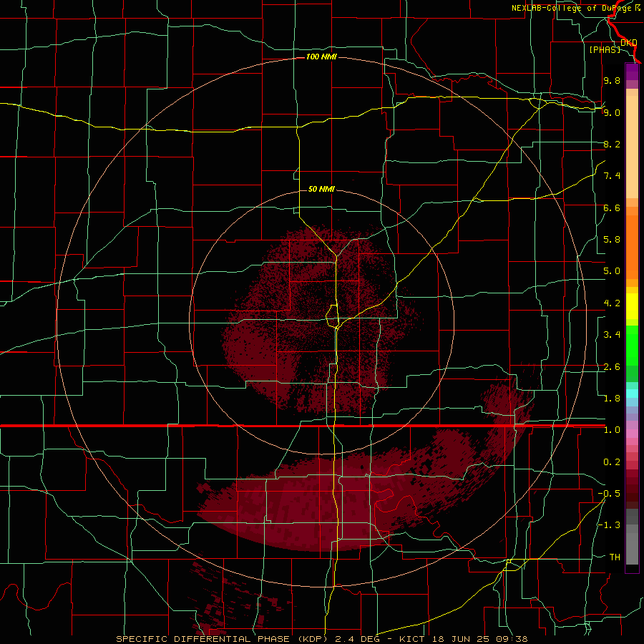Select the -1.3 legend value
This screenshot has height=644, width=644.
point(609,525)
